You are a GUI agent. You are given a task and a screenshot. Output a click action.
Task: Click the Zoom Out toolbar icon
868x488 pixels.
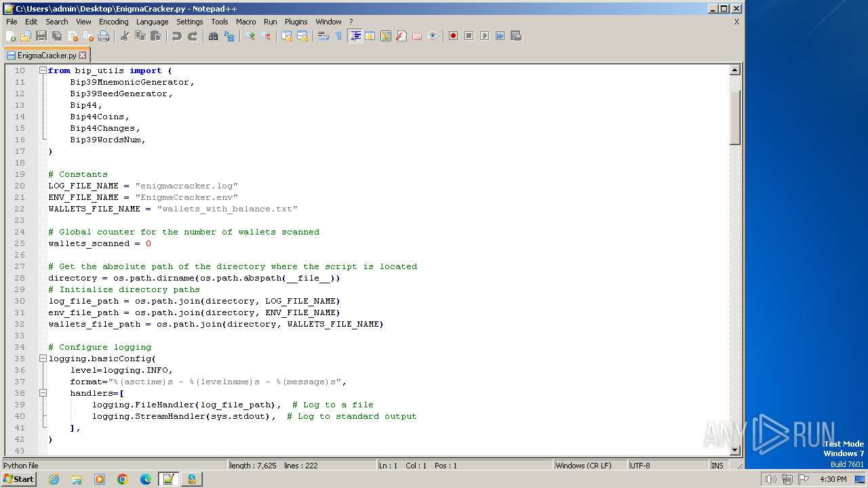click(x=266, y=36)
